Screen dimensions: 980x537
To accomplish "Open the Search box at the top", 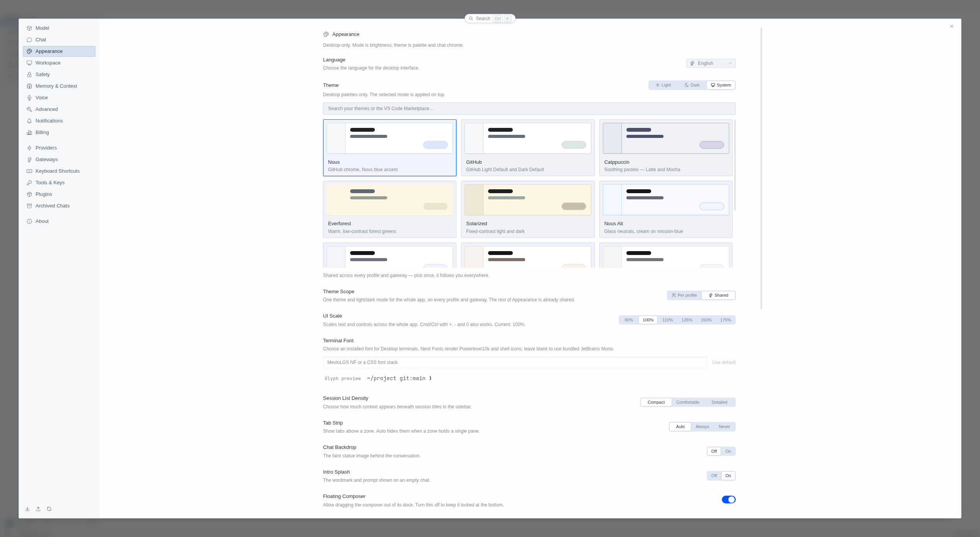I will tap(490, 19).
